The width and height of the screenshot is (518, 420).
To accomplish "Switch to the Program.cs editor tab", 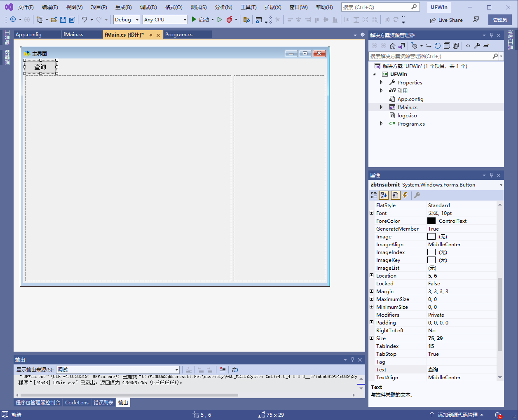I will point(179,35).
